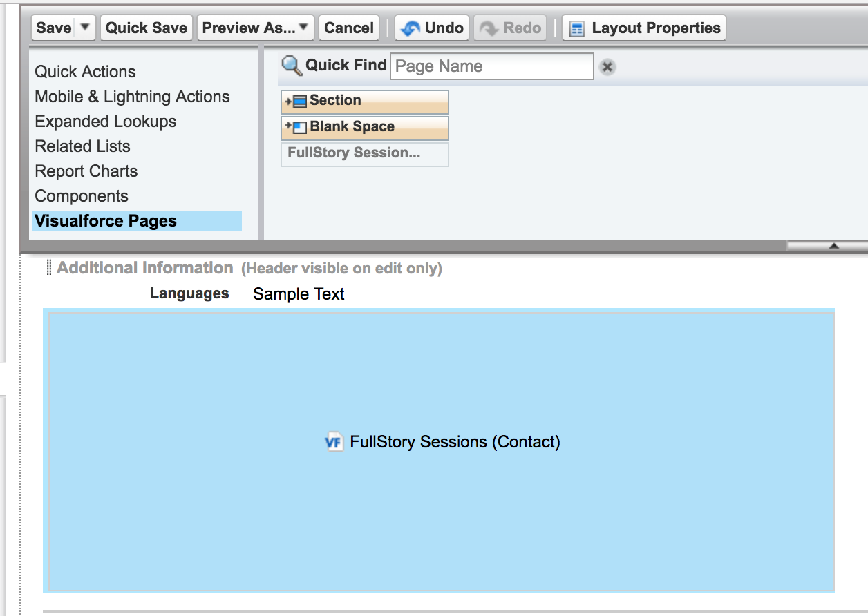Select the Quick Actions category

click(x=85, y=72)
